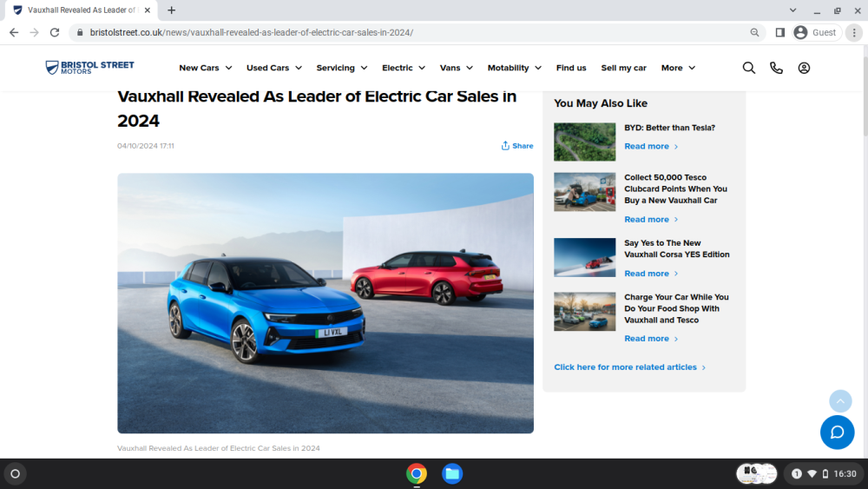Expand the Servicing menu
868x489 pixels.
click(341, 68)
